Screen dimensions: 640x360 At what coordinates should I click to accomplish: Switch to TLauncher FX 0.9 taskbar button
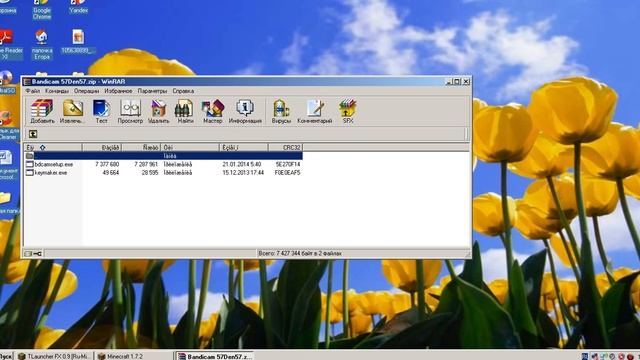coord(55,356)
